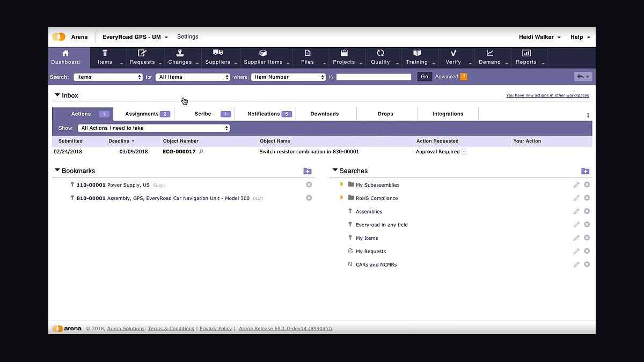Open the Changes module icon
The height and width of the screenshot is (362, 644).
click(180, 53)
